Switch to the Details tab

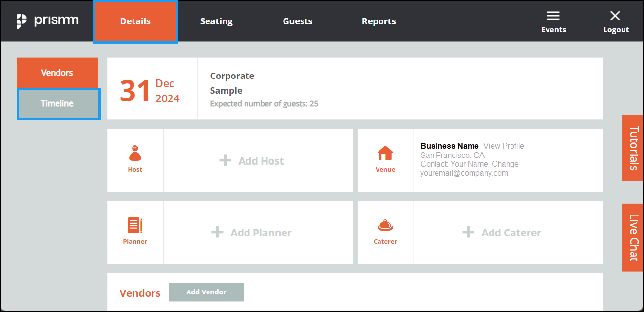point(135,21)
